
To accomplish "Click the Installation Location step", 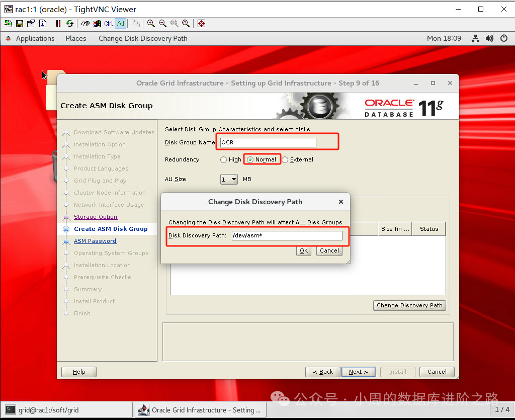I will 102,265.
